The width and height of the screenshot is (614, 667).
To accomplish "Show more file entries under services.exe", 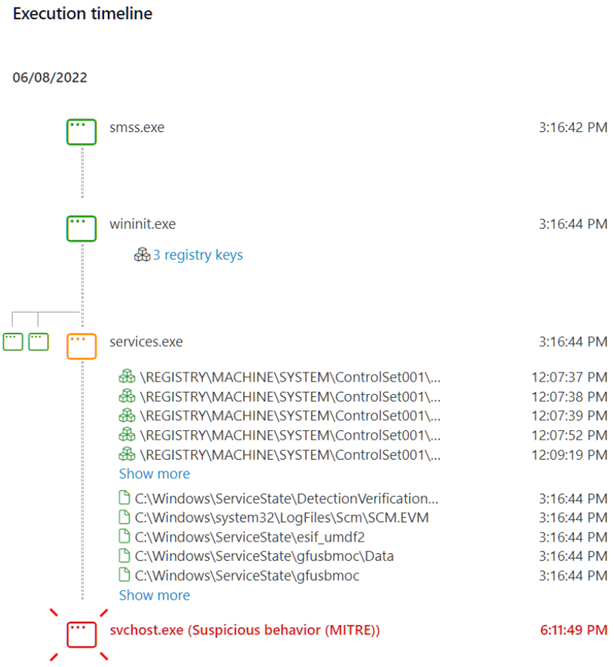I will 154,595.
